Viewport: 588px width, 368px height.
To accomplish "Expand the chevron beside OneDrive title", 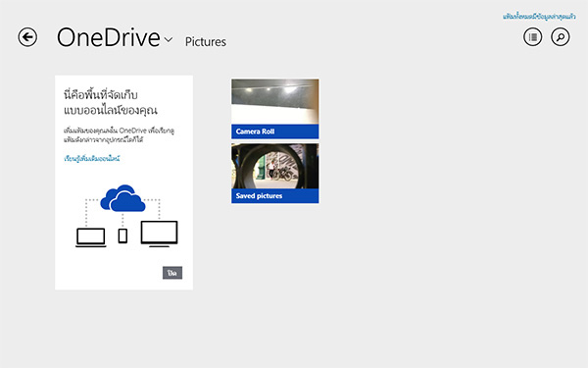I will [169, 39].
